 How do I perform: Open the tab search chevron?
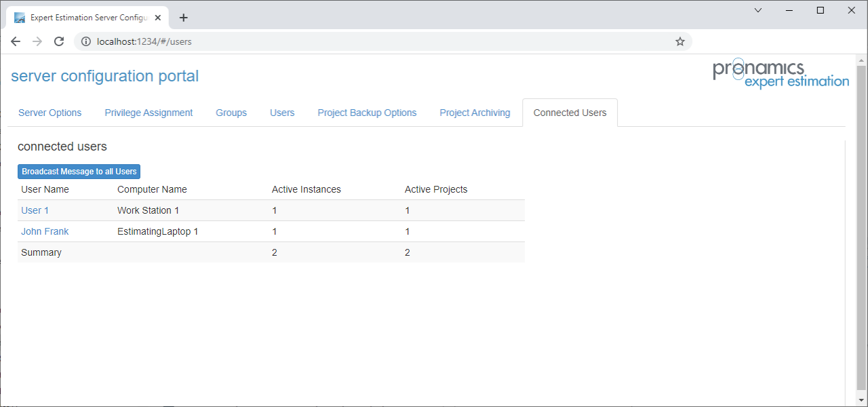(758, 10)
